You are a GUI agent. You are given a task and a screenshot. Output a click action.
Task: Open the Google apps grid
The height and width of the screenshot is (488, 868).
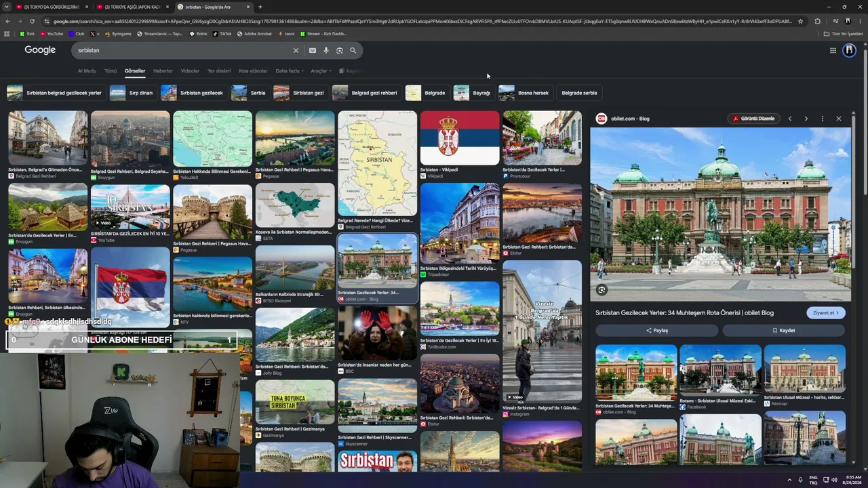point(833,50)
